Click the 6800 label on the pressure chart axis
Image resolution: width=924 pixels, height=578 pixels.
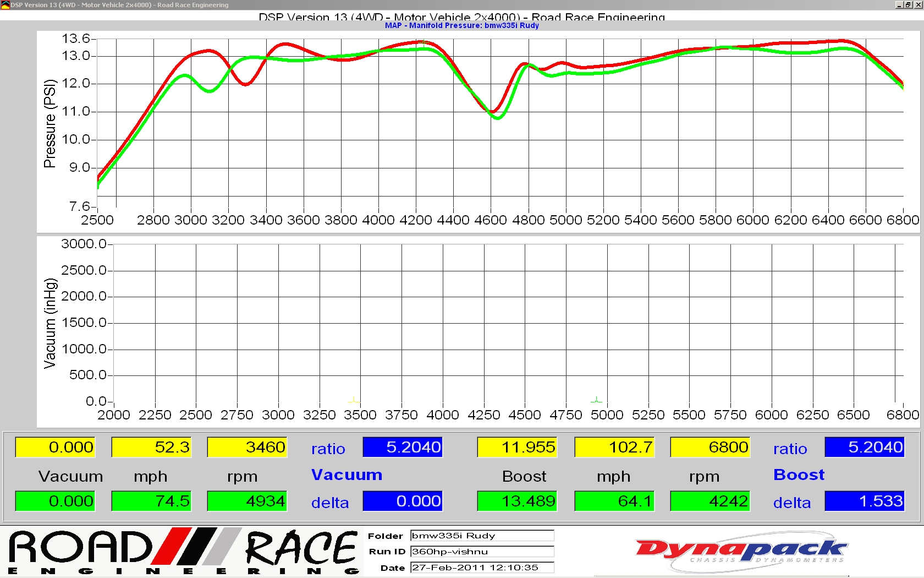click(x=903, y=220)
